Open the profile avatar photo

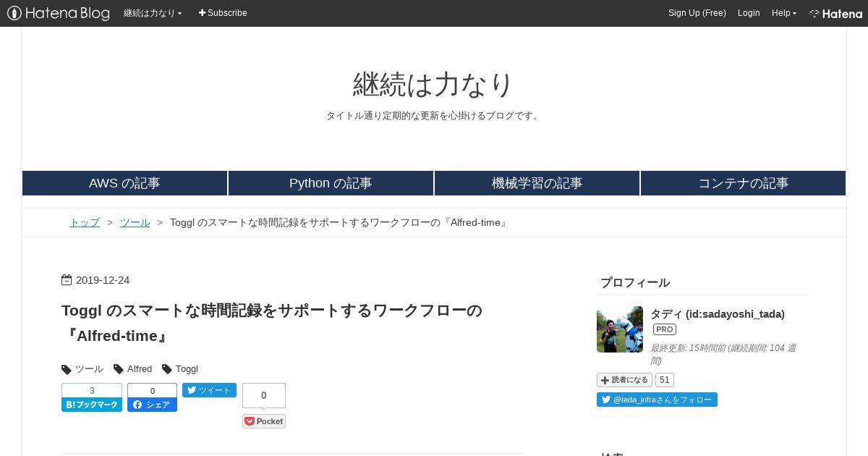pyautogui.click(x=620, y=329)
